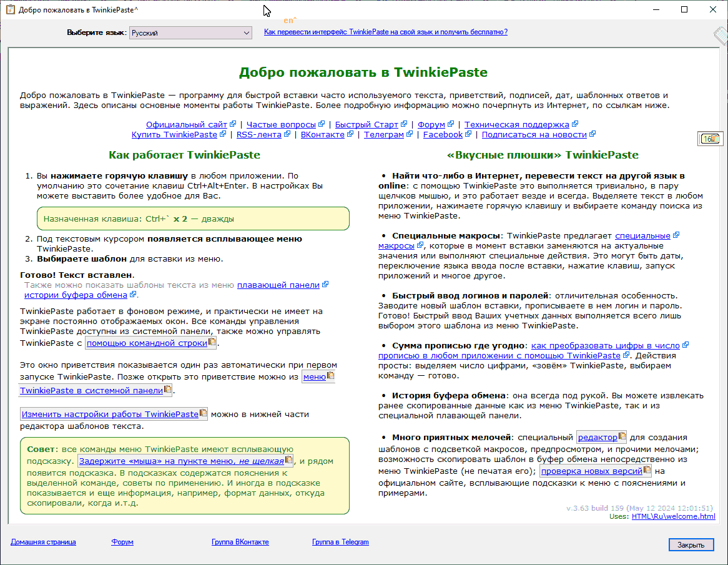Open the Быстрый Старт link

(x=366, y=124)
